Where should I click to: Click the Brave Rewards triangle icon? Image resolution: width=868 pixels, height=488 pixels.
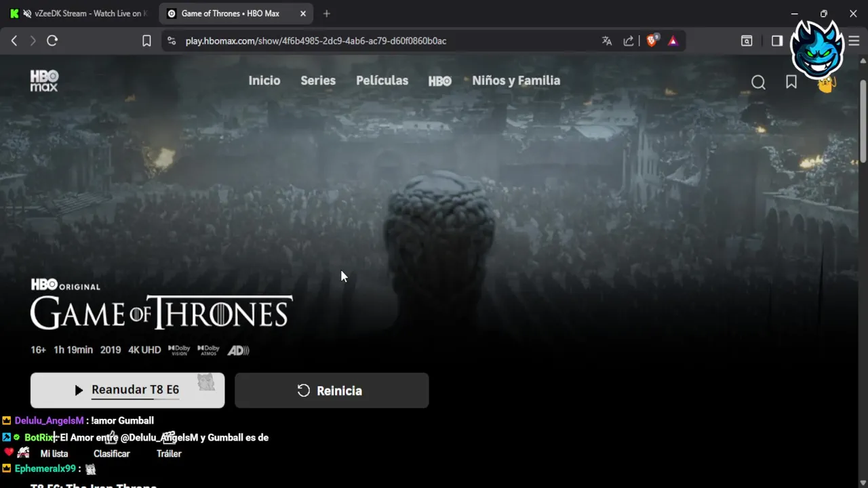pos(673,41)
